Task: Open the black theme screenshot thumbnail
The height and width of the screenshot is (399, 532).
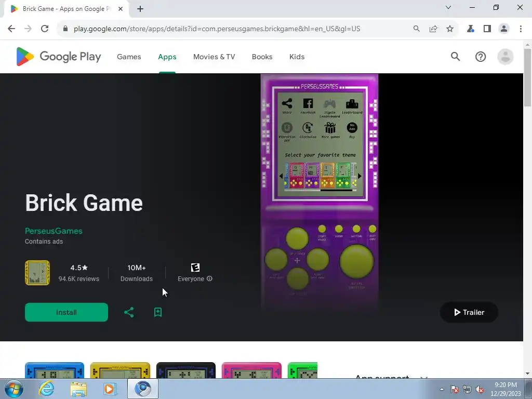Action: (186, 370)
